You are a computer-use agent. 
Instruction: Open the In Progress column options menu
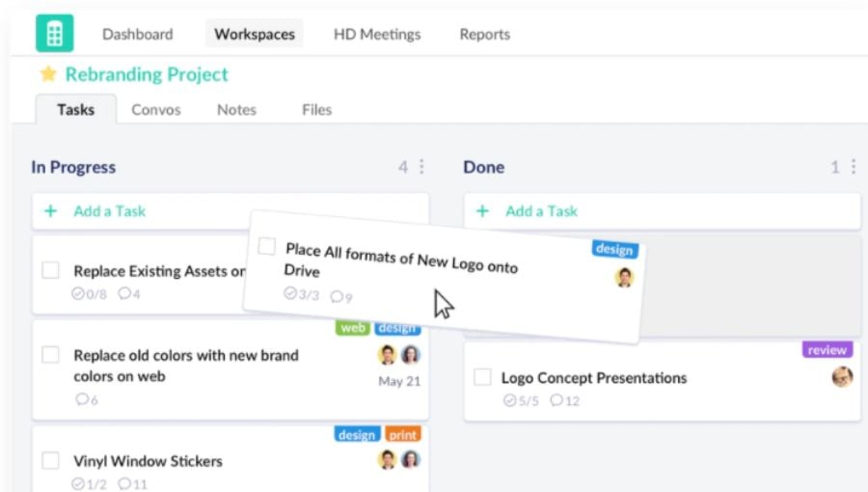pyautogui.click(x=421, y=167)
